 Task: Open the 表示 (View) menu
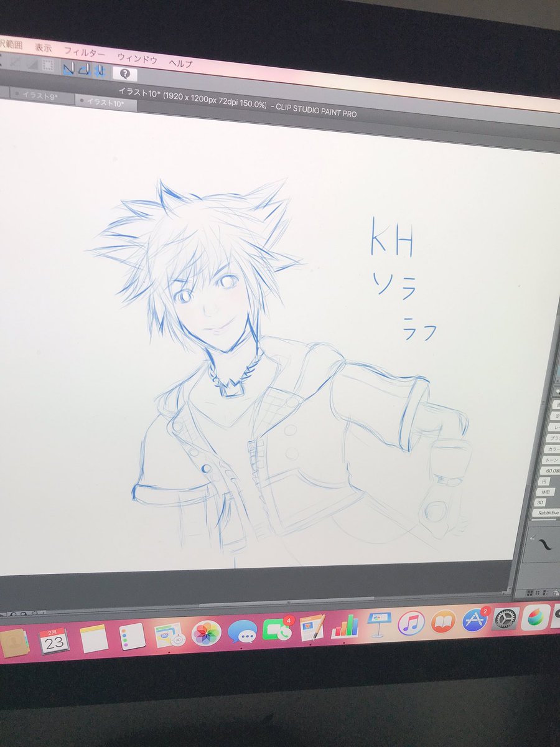point(44,47)
